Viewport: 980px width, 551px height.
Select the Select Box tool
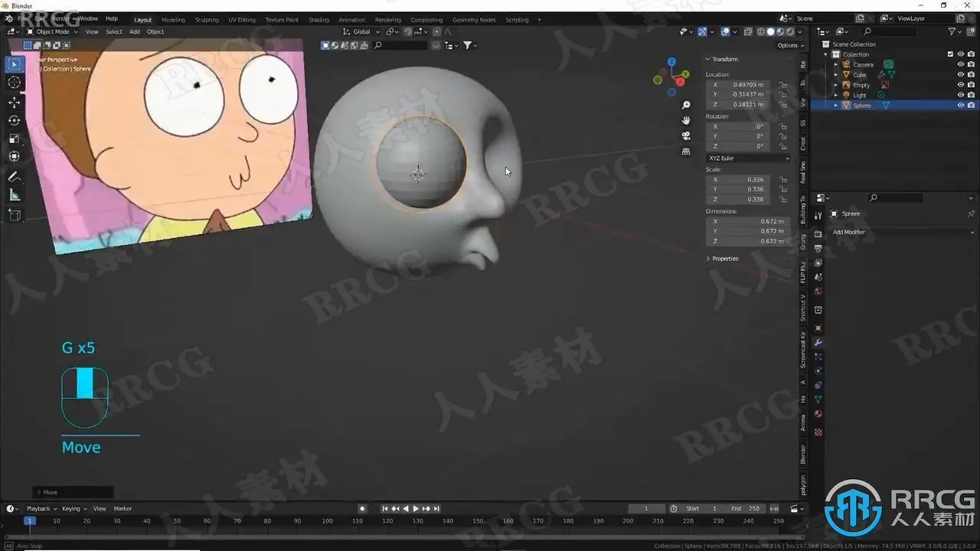15,65
